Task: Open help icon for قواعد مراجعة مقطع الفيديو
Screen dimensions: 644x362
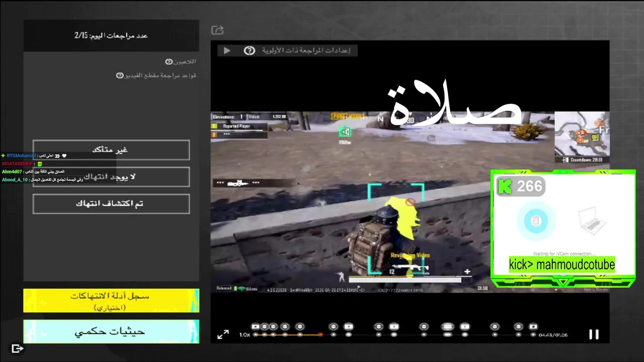Action: pyautogui.click(x=120, y=75)
